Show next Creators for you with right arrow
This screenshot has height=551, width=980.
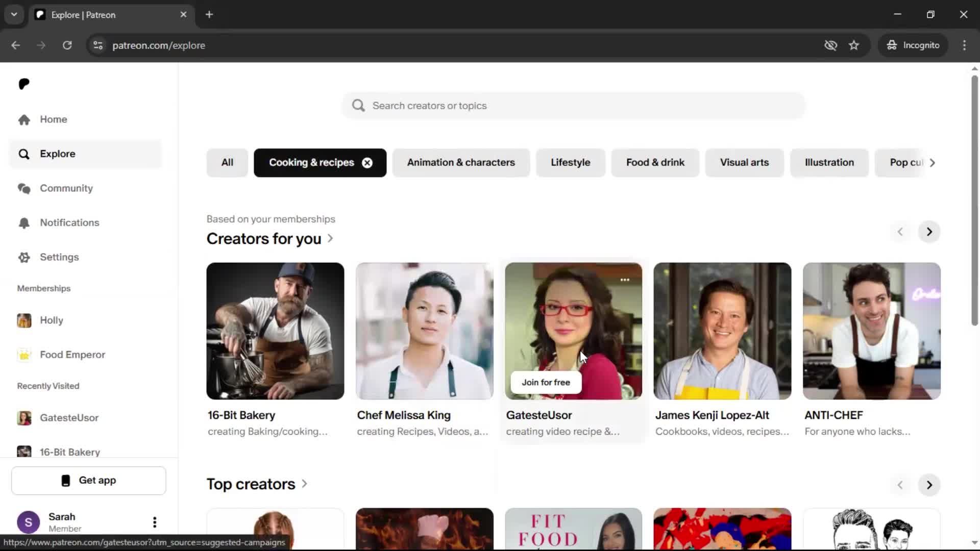click(x=929, y=232)
